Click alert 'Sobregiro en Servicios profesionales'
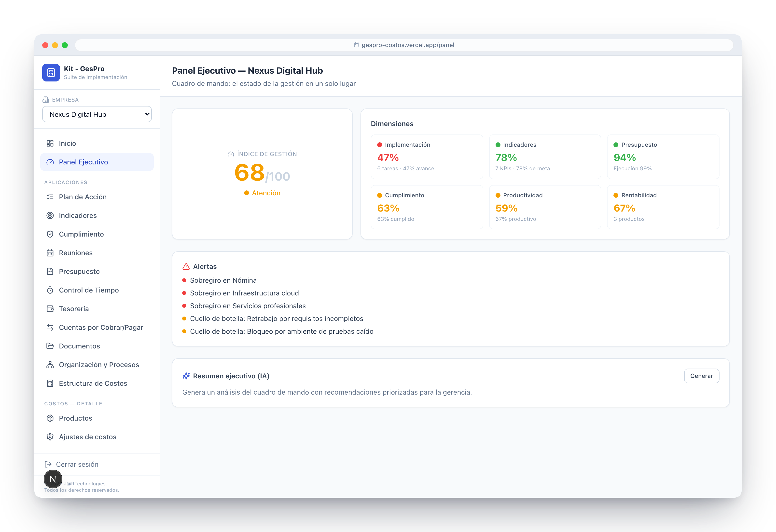776x532 pixels. (248, 306)
